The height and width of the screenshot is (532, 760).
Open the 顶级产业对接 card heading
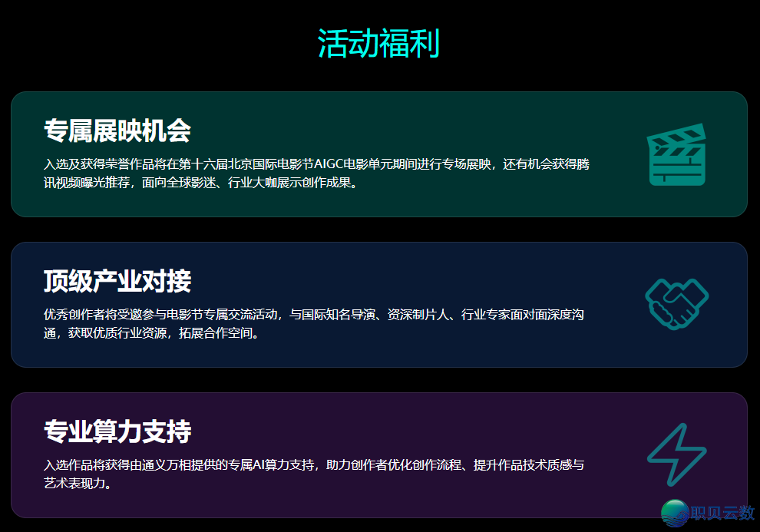click(x=115, y=283)
